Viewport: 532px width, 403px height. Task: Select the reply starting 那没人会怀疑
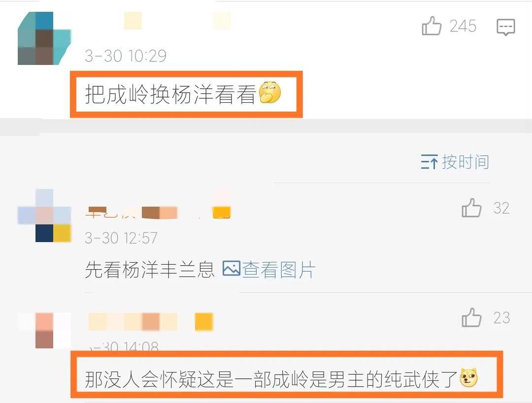271,379
